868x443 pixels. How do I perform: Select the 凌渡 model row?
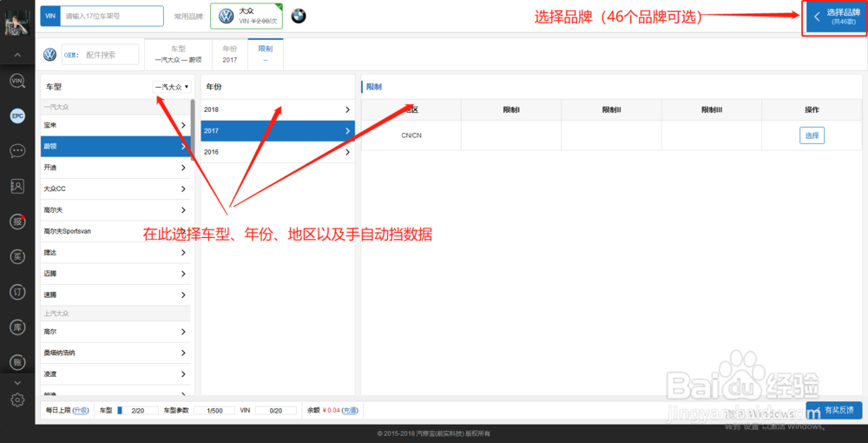coord(115,374)
